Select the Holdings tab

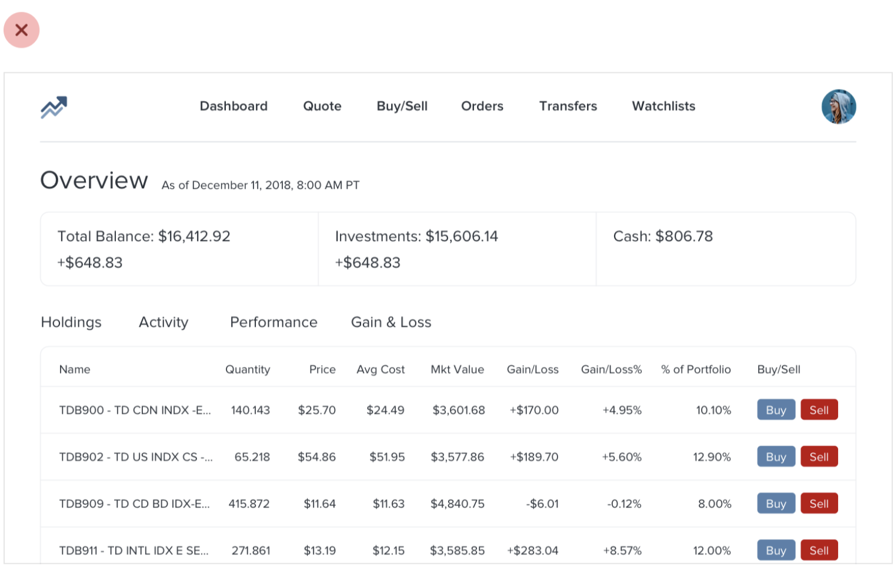(x=71, y=322)
